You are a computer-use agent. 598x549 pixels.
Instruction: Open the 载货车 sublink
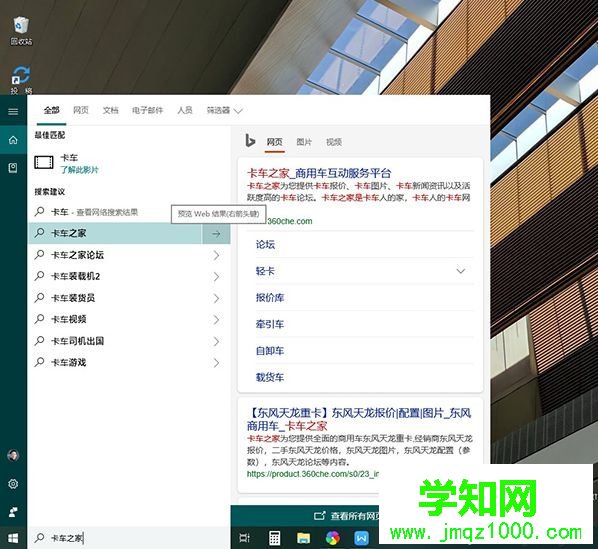click(x=270, y=377)
